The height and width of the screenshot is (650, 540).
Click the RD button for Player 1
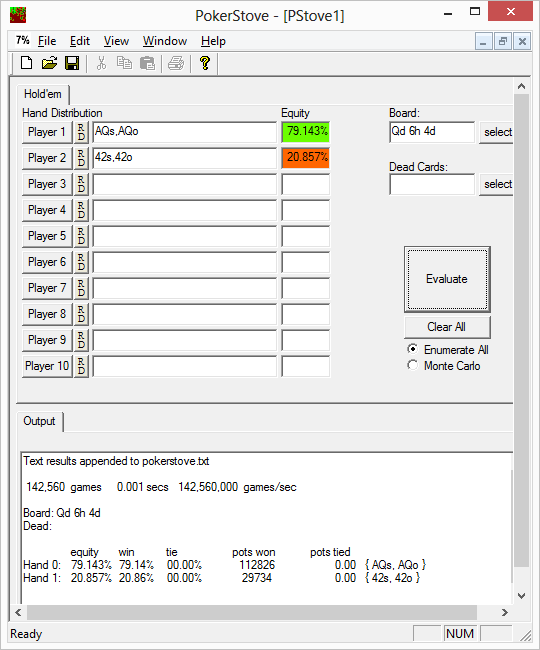click(x=81, y=132)
